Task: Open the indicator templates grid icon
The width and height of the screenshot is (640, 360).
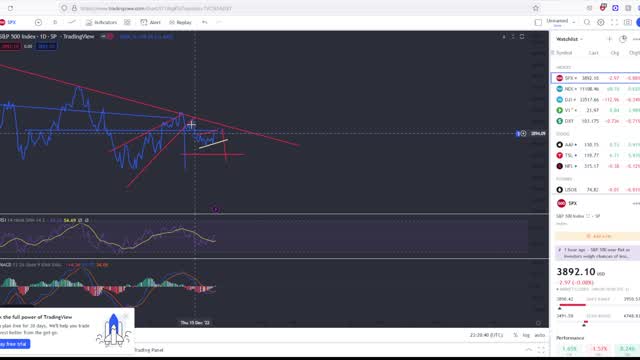Action: [127, 22]
